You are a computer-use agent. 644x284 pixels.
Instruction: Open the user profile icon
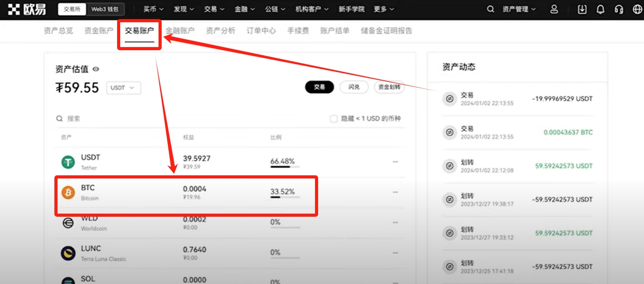click(x=554, y=9)
